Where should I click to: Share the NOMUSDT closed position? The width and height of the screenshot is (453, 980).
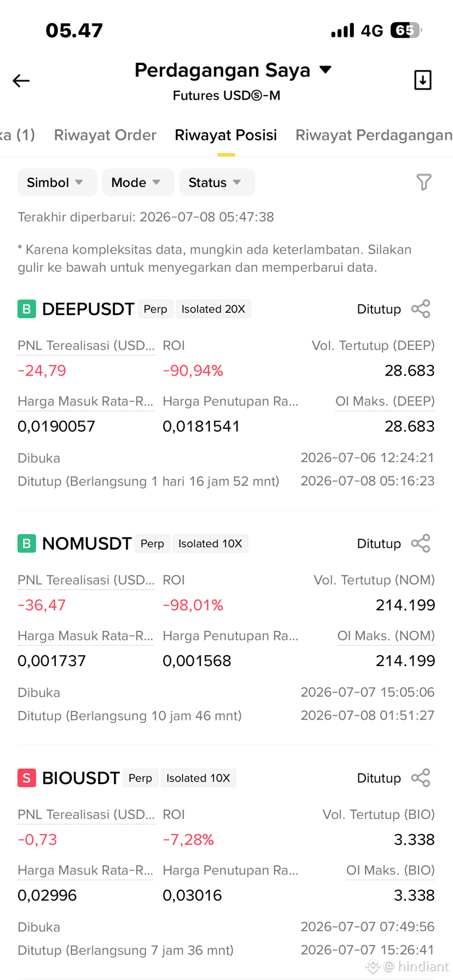point(421,544)
